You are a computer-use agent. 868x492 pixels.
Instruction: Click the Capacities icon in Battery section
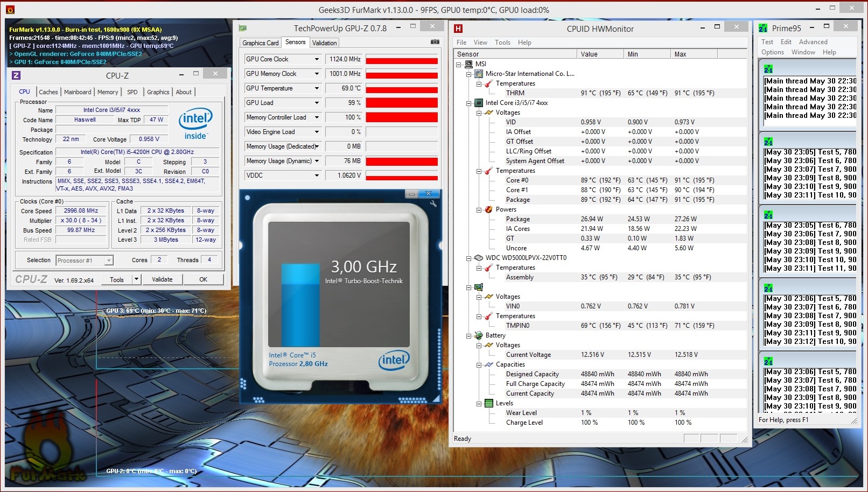pyautogui.click(x=489, y=364)
